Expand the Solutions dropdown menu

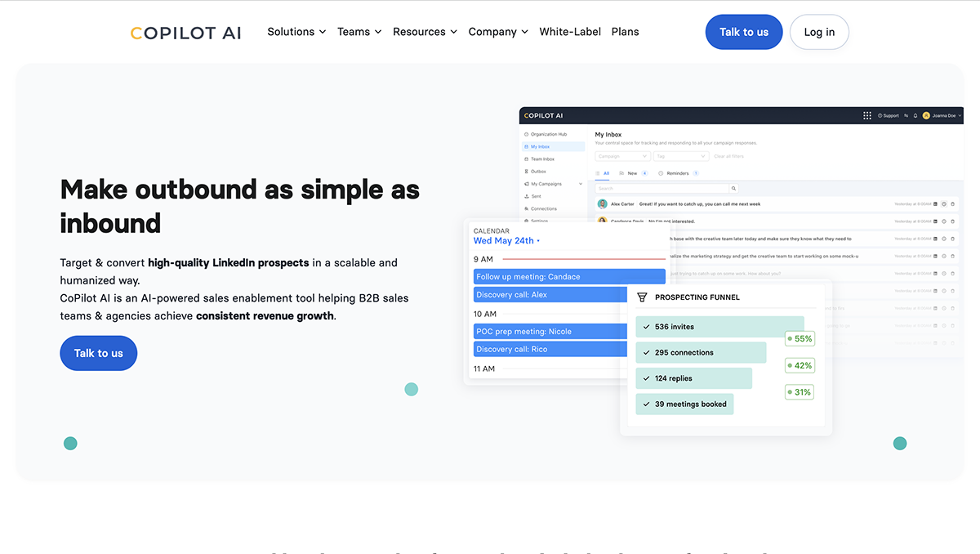(296, 32)
